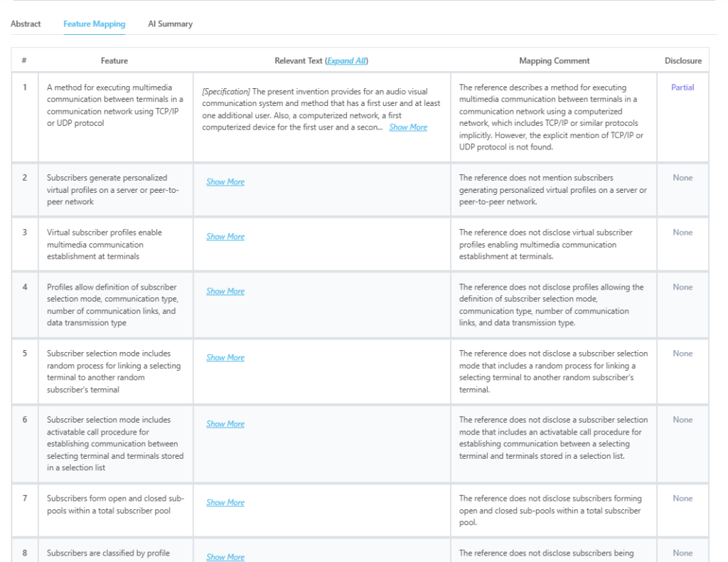Click mapping comment about open and closed sub-pools
The width and height of the screenshot is (728, 562).
(550, 510)
